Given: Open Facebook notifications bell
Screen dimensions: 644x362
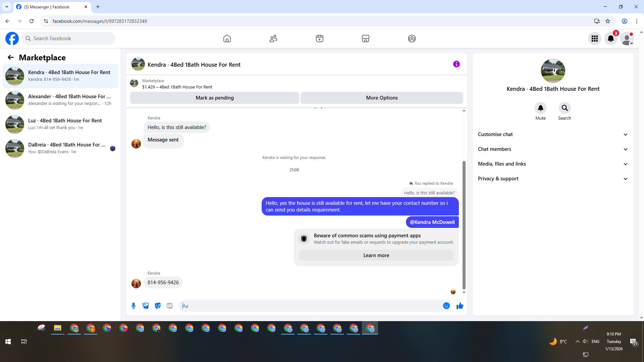Looking at the screenshot, I should click(610, 39).
